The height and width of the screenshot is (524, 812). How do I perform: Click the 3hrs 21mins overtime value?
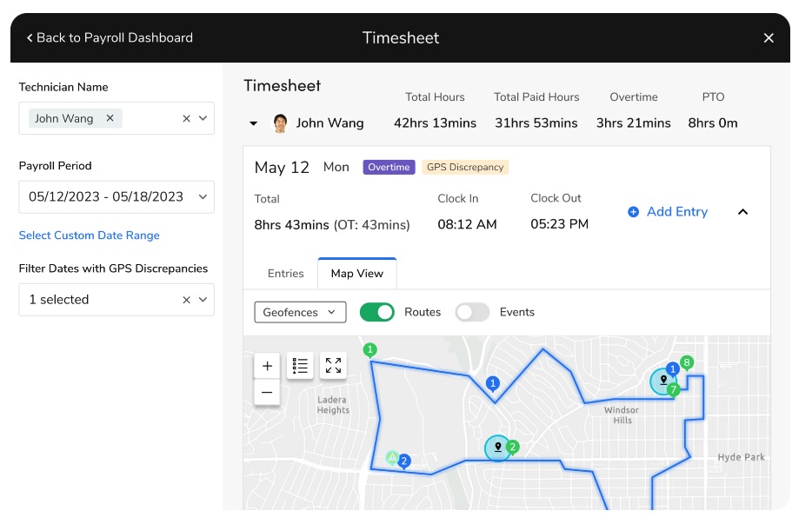click(633, 123)
